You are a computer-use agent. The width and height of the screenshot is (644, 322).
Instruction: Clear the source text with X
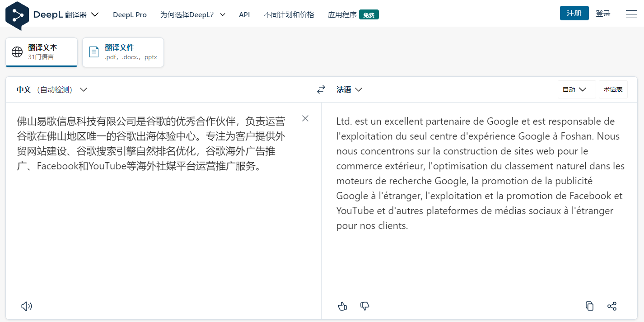[x=305, y=118]
